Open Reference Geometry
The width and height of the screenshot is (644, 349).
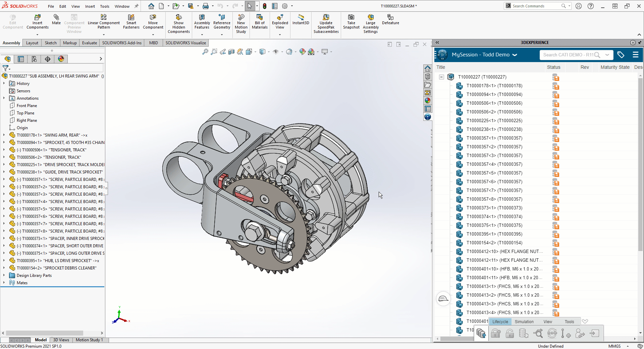tap(222, 22)
